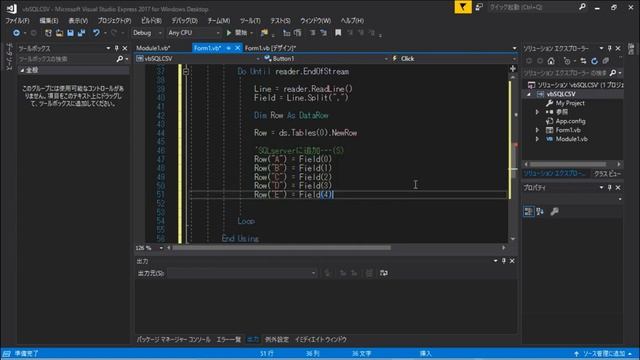This screenshot has width=640, height=360.
Task: Toggle word wrap icon in the 出力 toolbar
Action: point(383,273)
